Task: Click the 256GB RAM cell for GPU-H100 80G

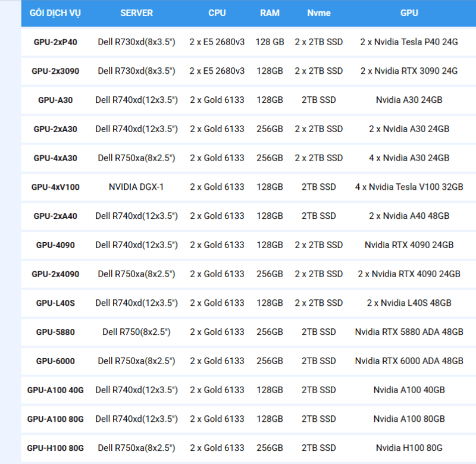Action: [270, 448]
